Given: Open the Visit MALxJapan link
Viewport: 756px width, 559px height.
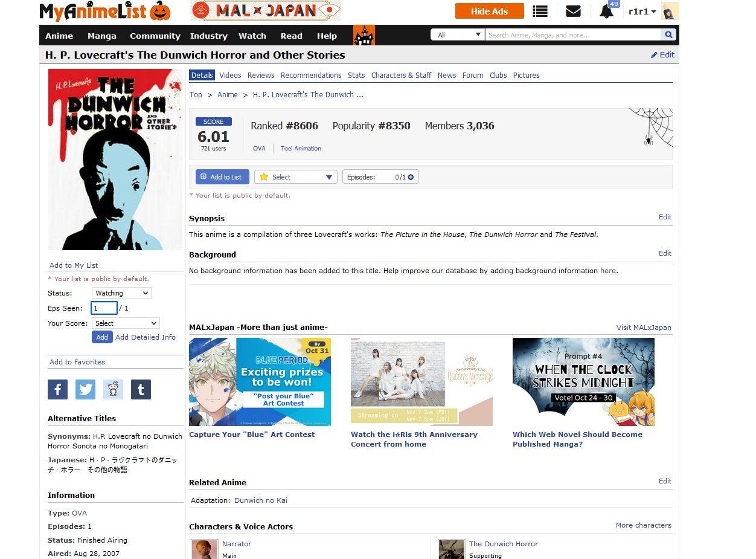Looking at the screenshot, I should point(644,328).
